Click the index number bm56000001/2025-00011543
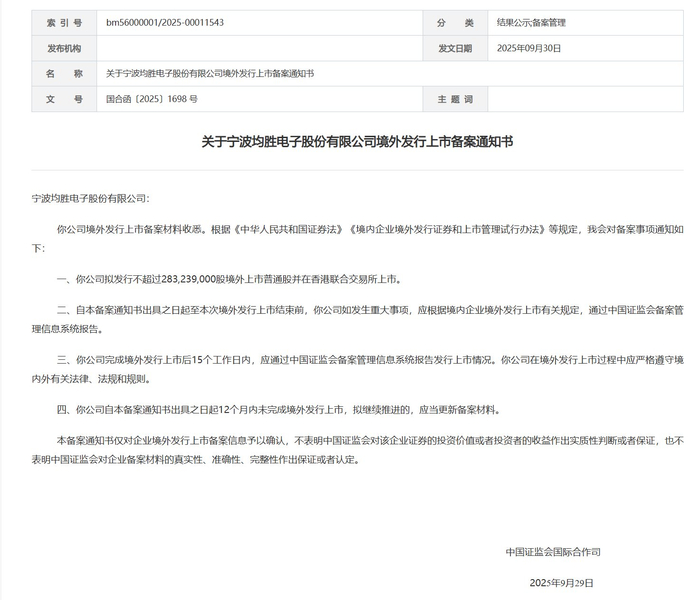 tap(165, 22)
